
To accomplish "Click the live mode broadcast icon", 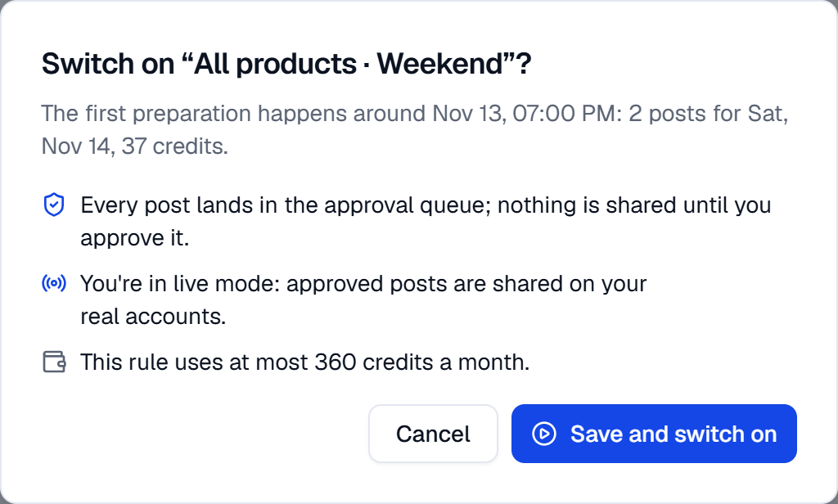I will pyautogui.click(x=53, y=283).
